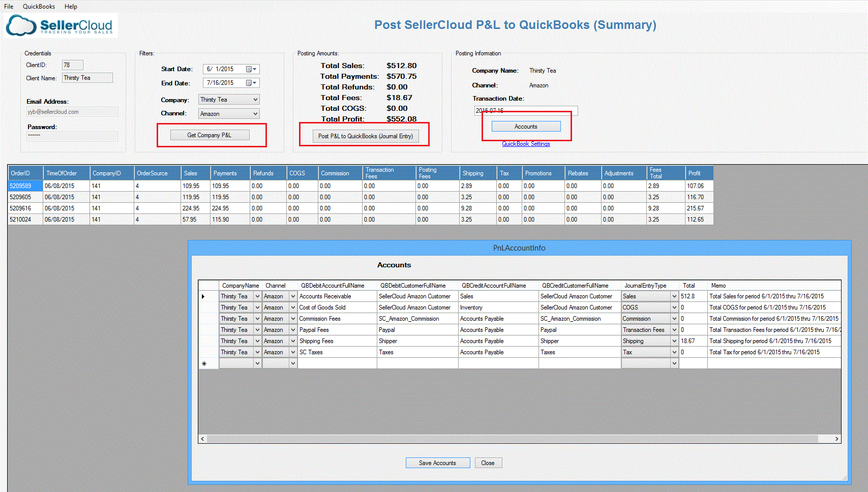Click the Start Date value 6/1/2015
This screenshot has height=492, width=868.
[x=220, y=69]
